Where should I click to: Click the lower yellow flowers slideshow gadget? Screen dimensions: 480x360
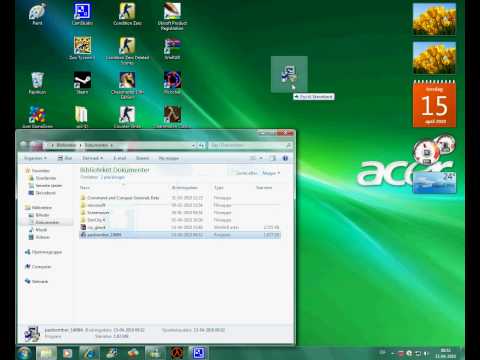[x=434, y=58]
